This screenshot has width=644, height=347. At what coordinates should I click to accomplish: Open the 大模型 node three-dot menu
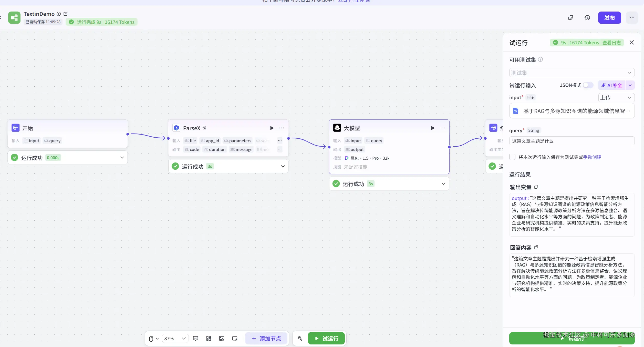tap(442, 128)
